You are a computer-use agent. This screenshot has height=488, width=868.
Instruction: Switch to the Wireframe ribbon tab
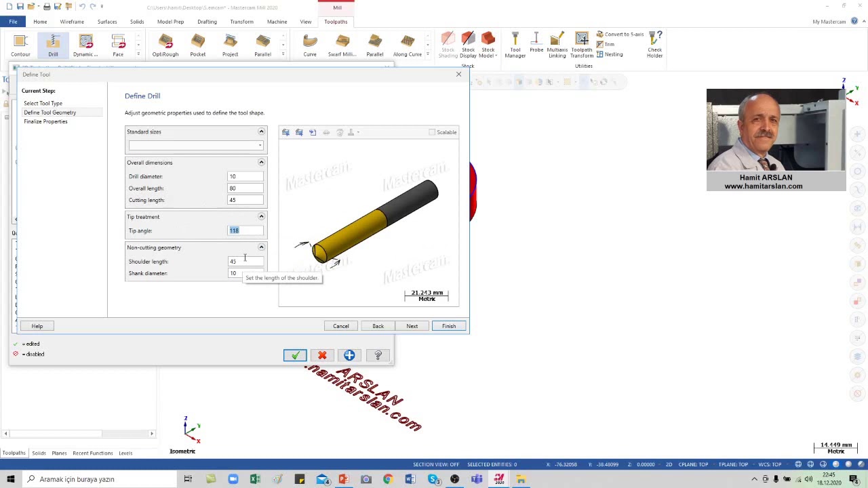tap(72, 22)
